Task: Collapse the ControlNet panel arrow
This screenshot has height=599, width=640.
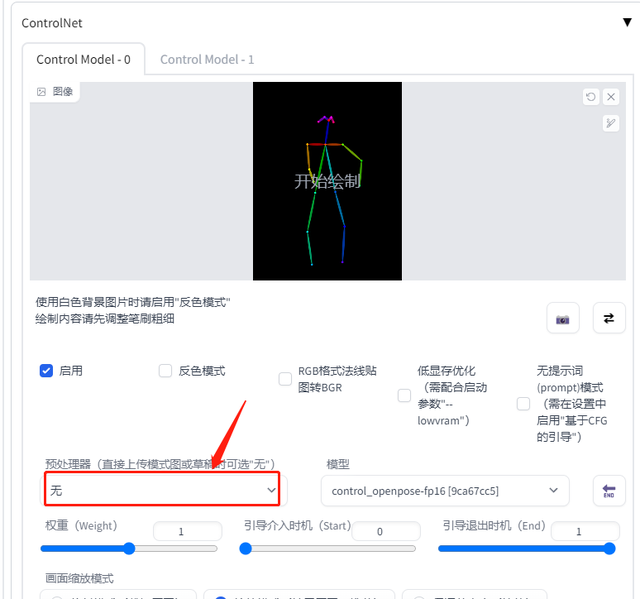Action: click(627, 22)
